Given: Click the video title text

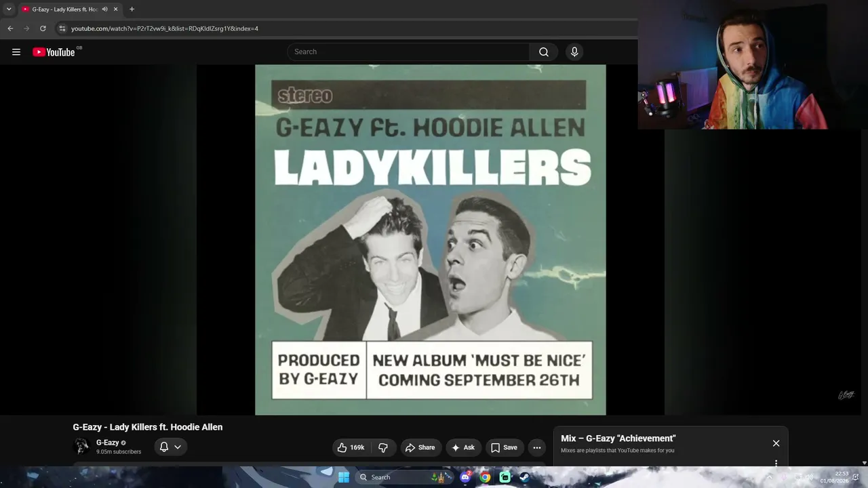Looking at the screenshot, I should (148, 427).
